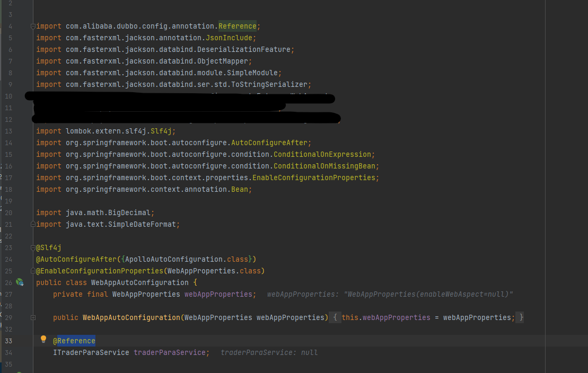Click Slf4j in the lombok import

(x=161, y=131)
